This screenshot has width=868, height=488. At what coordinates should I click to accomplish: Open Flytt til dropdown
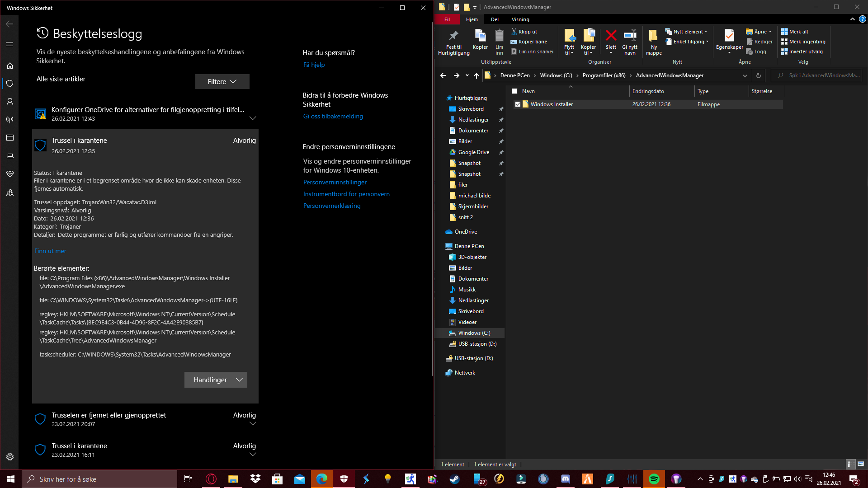pyautogui.click(x=569, y=42)
